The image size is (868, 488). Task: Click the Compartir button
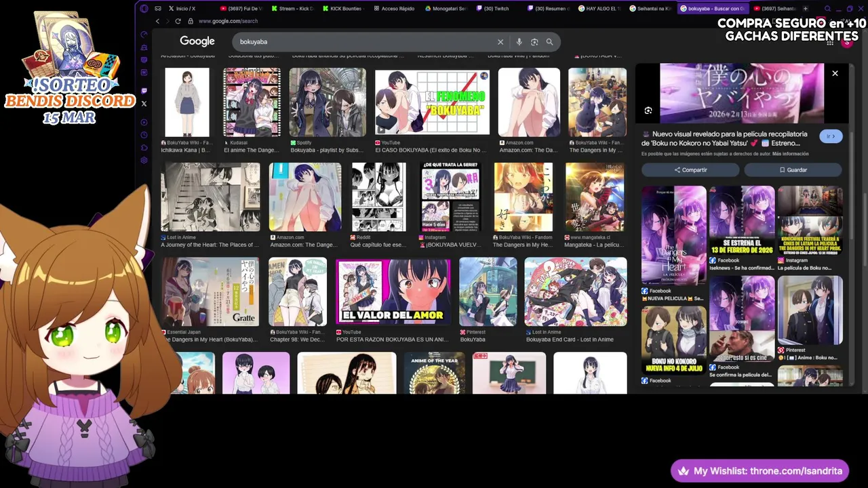tap(691, 170)
